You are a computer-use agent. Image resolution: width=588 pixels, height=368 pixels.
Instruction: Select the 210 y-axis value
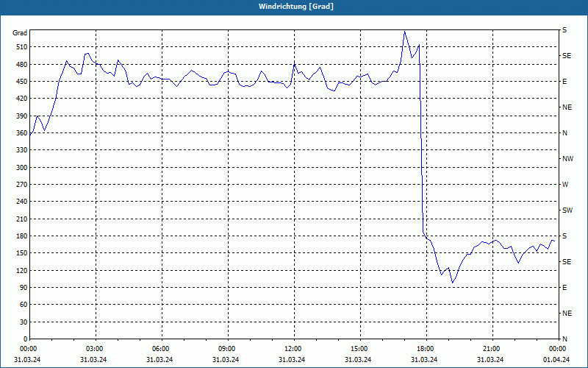(x=21, y=219)
